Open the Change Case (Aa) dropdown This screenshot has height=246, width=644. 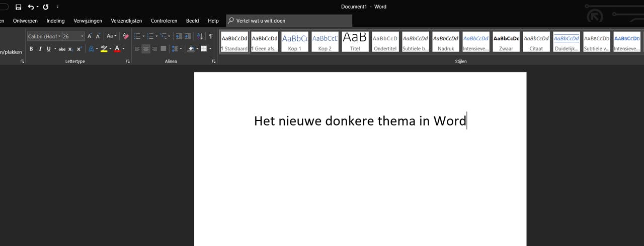click(111, 36)
